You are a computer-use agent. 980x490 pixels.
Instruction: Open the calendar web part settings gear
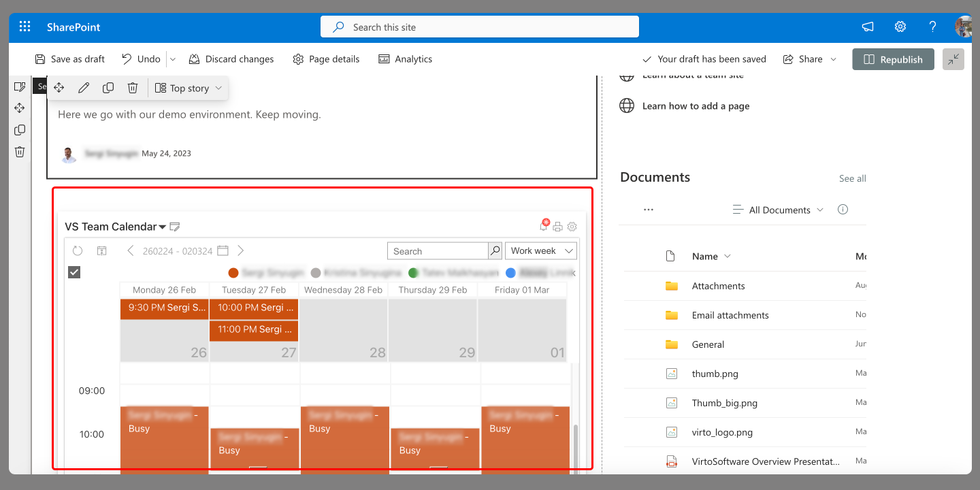pos(572,227)
